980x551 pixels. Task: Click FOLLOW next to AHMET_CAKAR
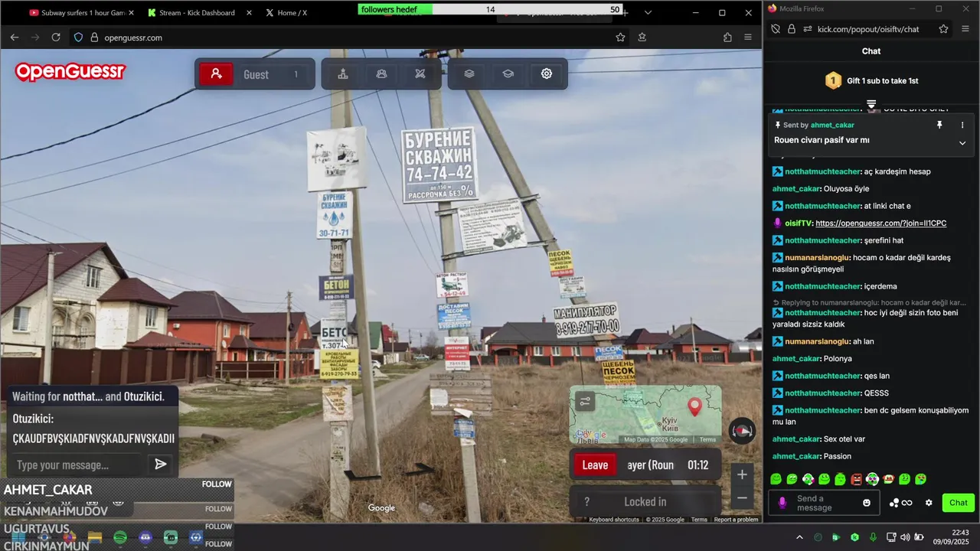217,484
